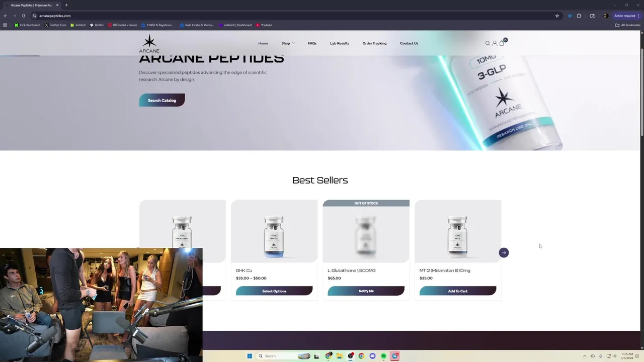Open the Order Tracking menu item

point(374,43)
